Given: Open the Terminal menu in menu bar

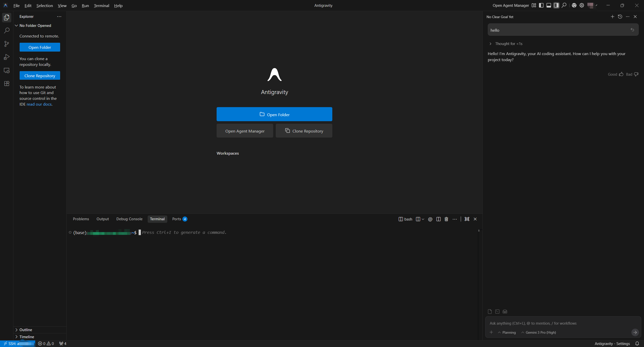Looking at the screenshot, I should [101, 6].
